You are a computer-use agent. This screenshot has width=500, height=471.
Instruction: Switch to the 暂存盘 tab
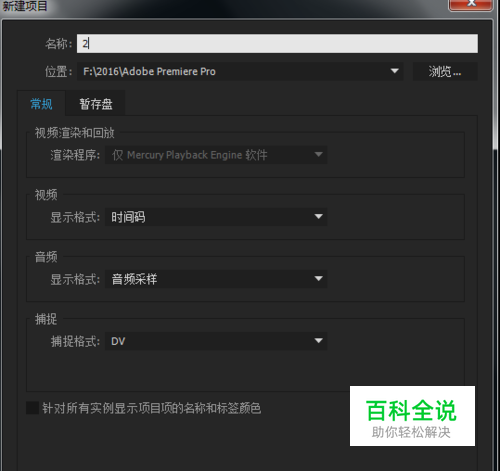click(x=96, y=104)
